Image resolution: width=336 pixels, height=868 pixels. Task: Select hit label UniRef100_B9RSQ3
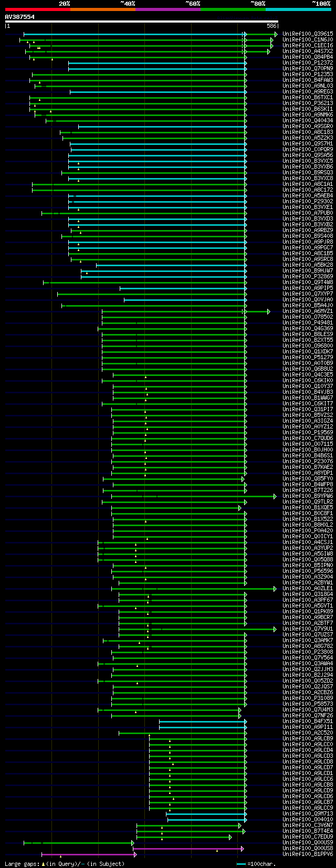tap(308, 172)
